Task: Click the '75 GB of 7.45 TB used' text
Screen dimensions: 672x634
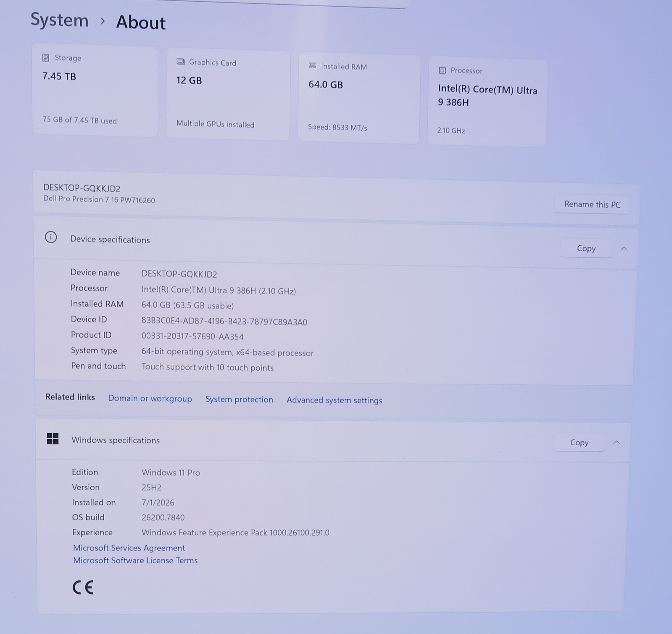Action: click(x=80, y=120)
